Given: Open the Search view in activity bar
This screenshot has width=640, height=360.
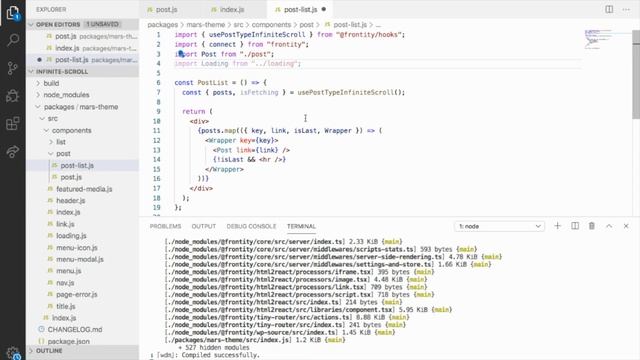Looking at the screenshot, I should point(13,40).
